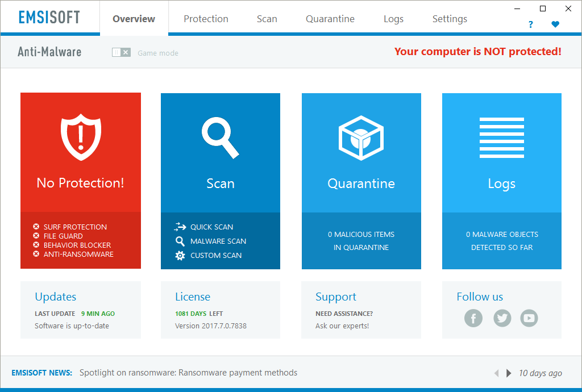Screen dimensions: 582x392
Task: Open help with the question mark icon
Action: tap(531, 24)
